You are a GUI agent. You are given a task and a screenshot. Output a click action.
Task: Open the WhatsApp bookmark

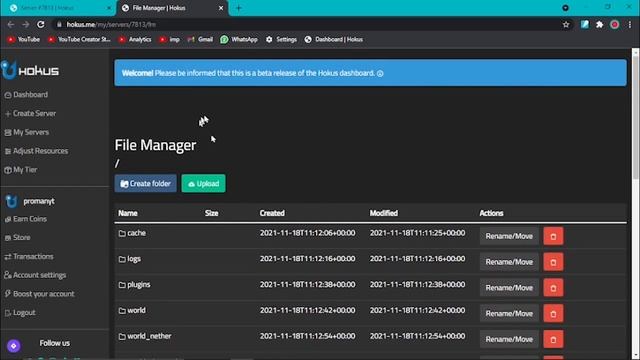pyautogui.click(x=239, y=40)
